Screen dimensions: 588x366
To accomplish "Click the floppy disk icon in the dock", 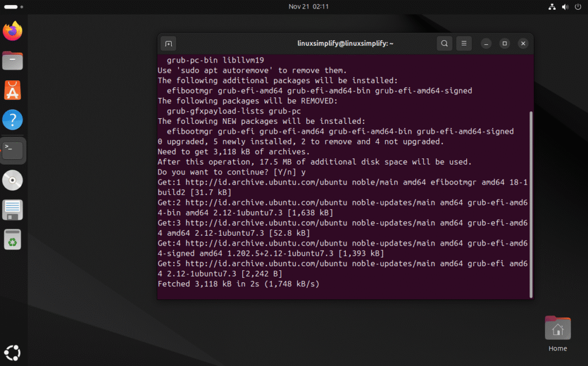I will 13,210.
